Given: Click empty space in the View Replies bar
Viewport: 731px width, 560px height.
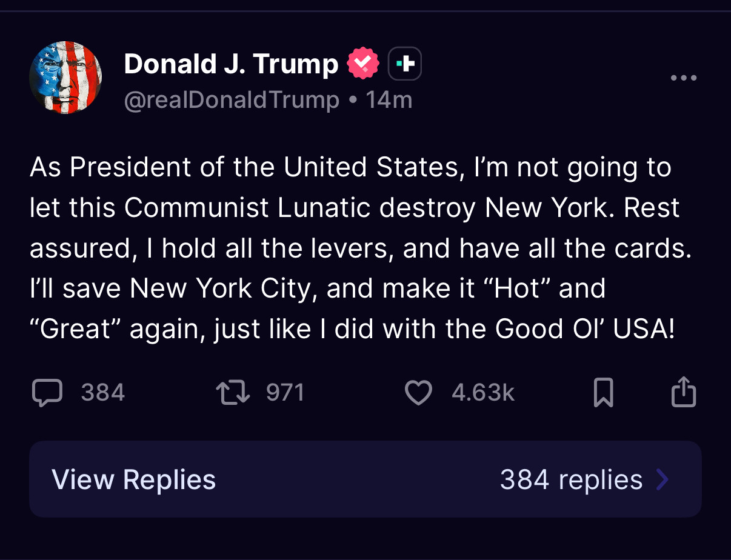Looking at the screenshot, I should [358, 479].
